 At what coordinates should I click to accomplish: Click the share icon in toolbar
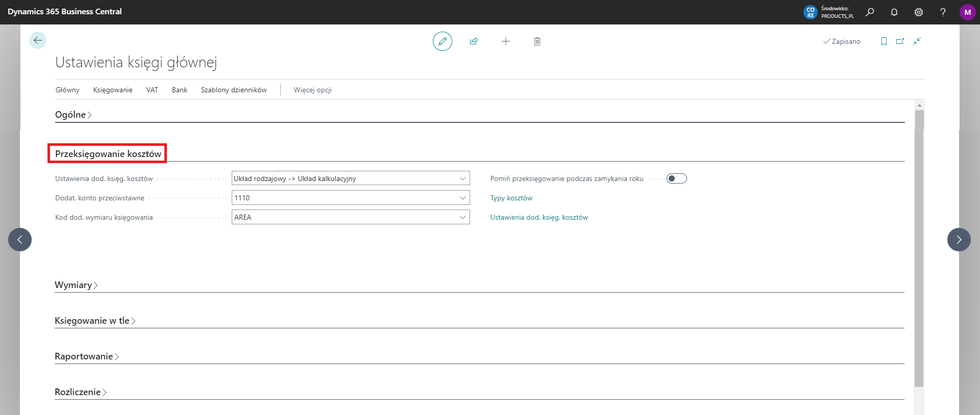coord(474,41)
